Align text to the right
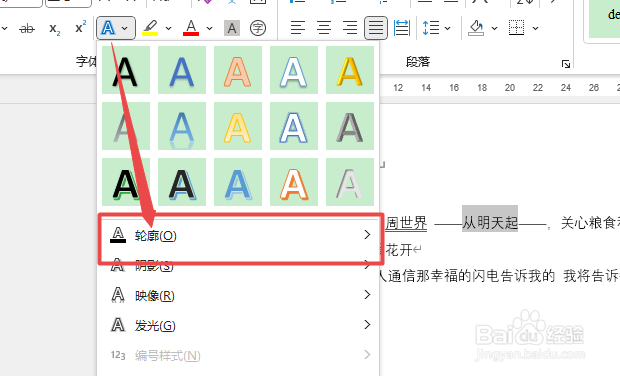The image size is (620, 376). click(x=350, y=28)
